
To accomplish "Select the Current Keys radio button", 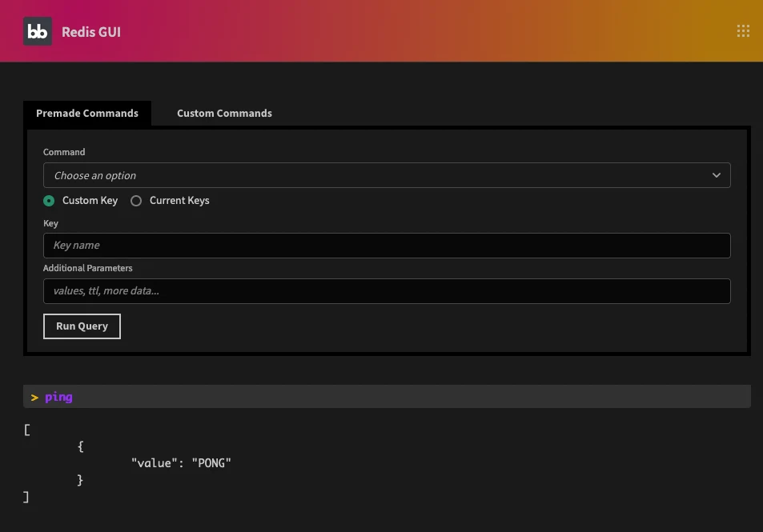I will 136,201.
